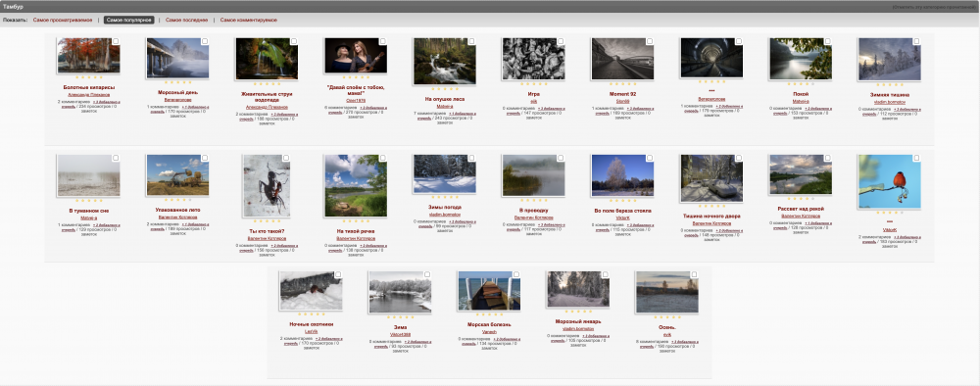Tick the checkbox on 'На опушке леса' photo

click(472, 41)
